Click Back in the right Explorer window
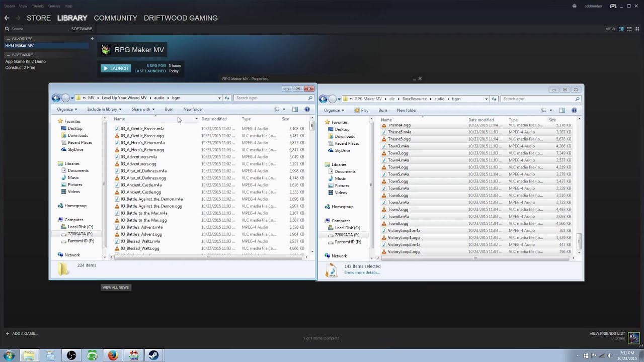This screenshot has width=644, height=362. [324, 99]
